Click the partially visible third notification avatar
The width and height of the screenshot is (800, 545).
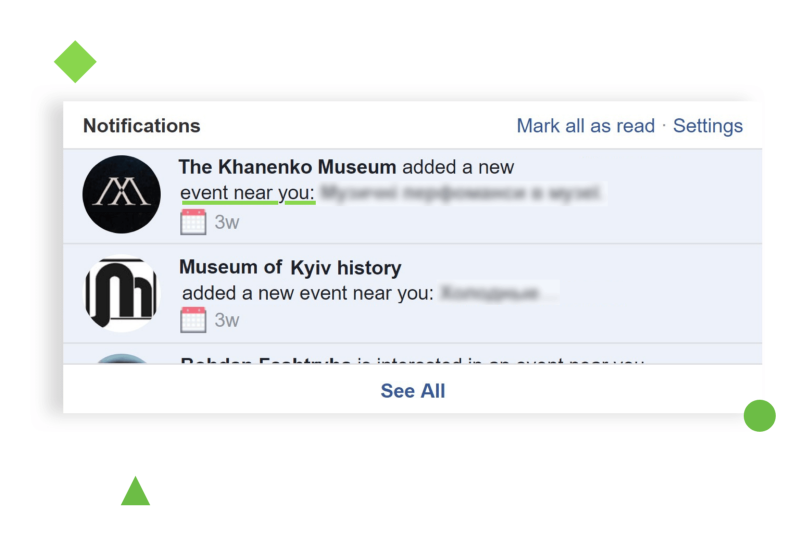121,358
